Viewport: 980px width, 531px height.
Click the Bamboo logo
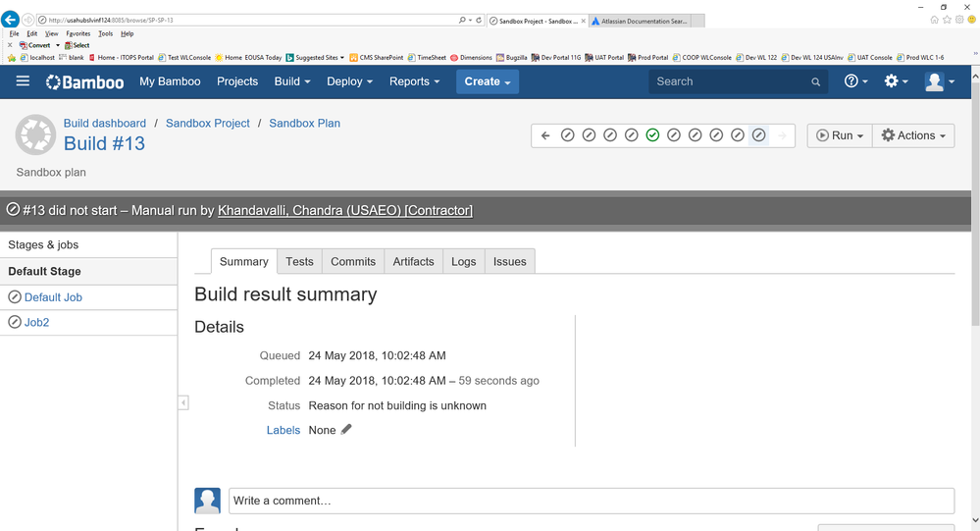84,81
